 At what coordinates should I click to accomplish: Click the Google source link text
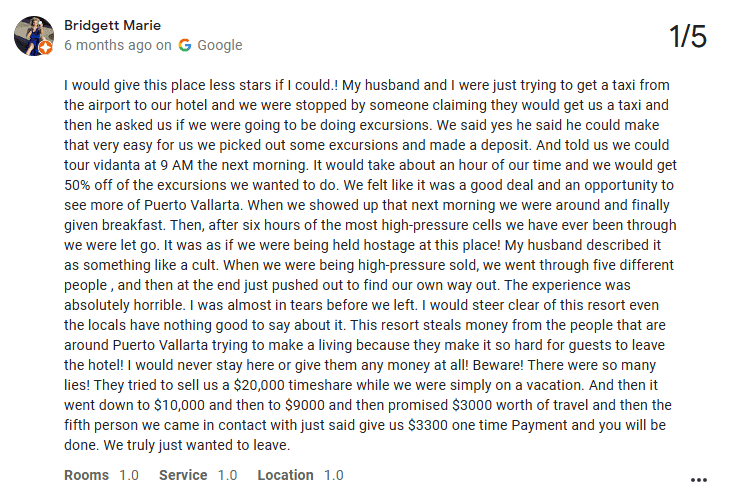tap(220, 45)
